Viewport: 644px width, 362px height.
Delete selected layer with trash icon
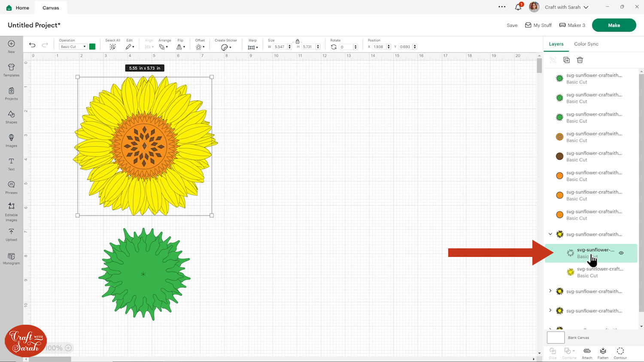(x=580, y=60)
